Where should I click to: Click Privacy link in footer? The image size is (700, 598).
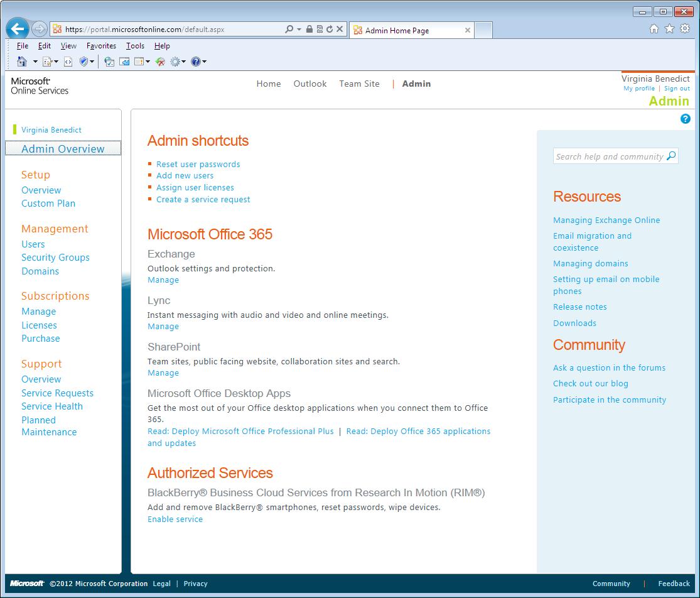[195, 584]
